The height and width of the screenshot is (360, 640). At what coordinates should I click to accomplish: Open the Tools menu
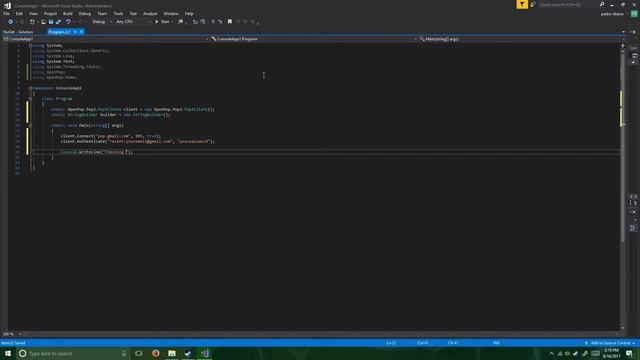(x=118, y=14)
